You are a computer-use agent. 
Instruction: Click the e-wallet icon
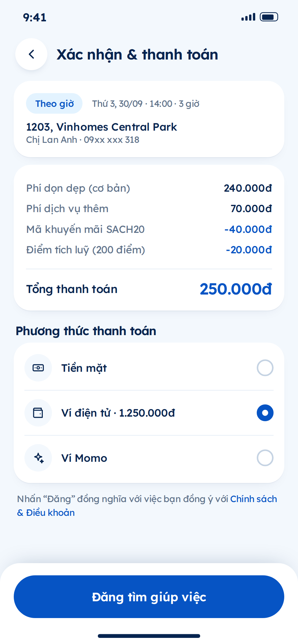tap(38, 413)
